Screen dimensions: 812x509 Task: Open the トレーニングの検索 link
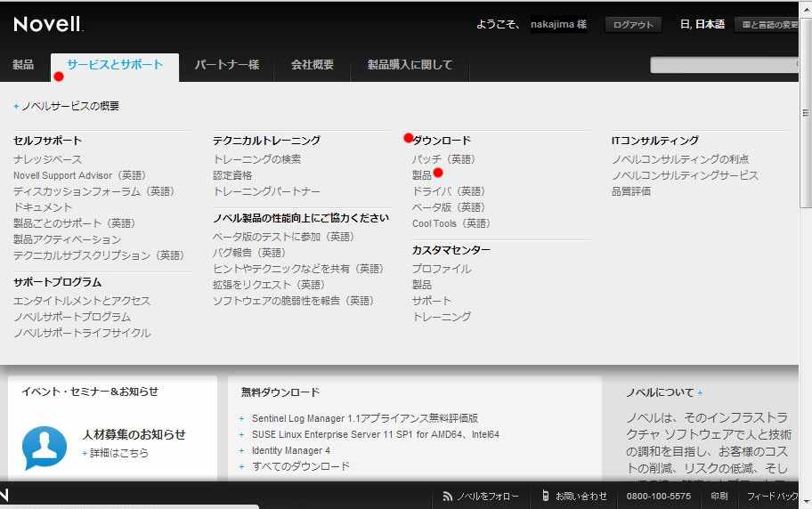(256, 159)
